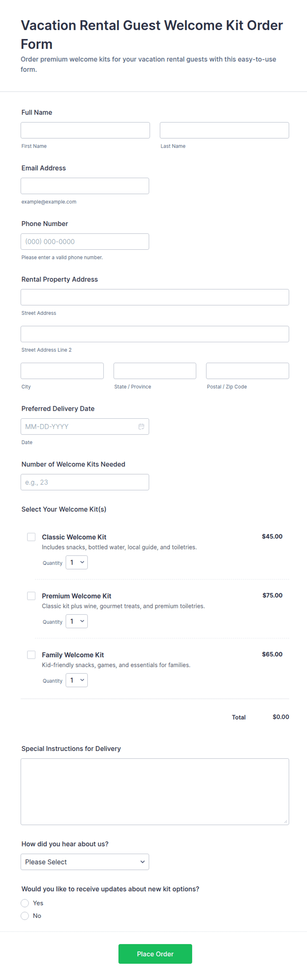Viewport: 307px width, 980px height.
Task: Click the Number of Welcome Kits Needed field
Action: pos(85,482)
